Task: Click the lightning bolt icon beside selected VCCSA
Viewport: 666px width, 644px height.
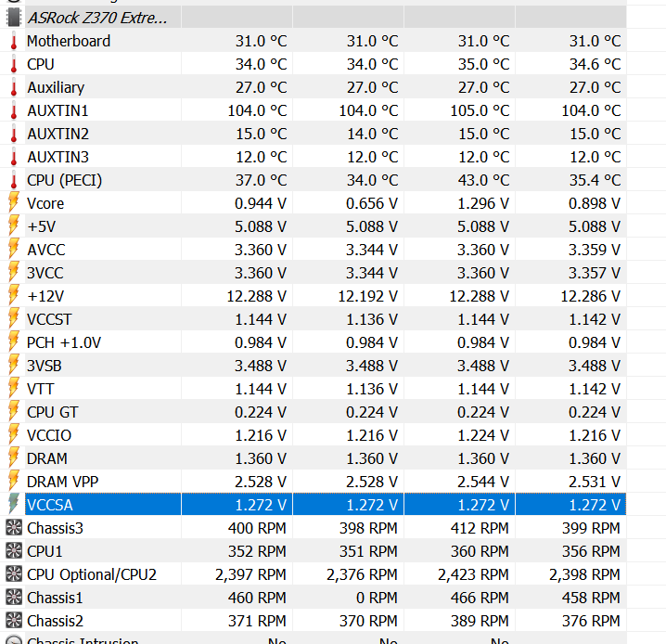Action: (14, 504)
